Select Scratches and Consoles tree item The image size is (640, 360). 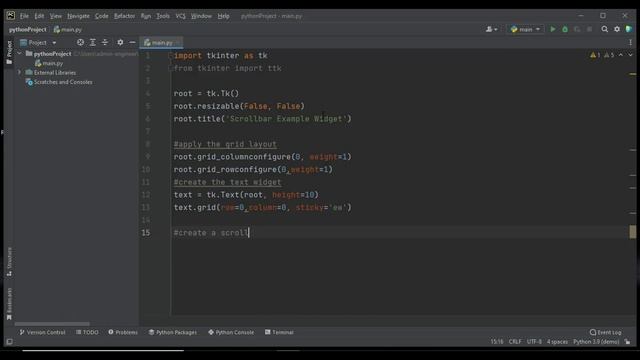point(59,82)
